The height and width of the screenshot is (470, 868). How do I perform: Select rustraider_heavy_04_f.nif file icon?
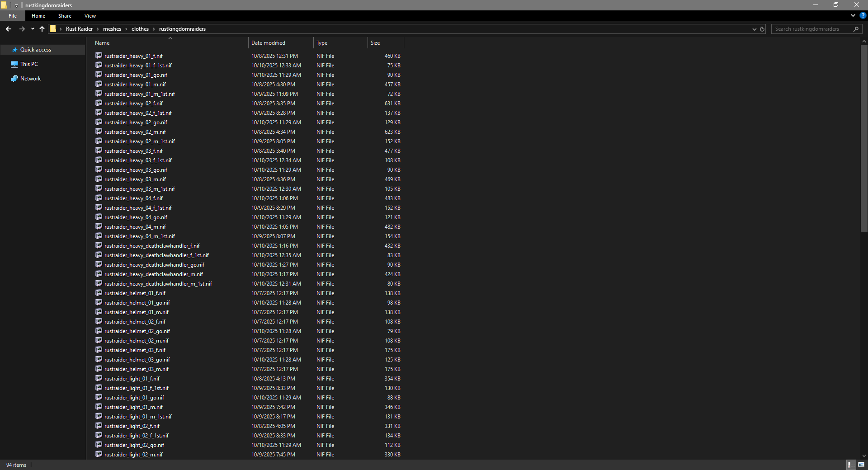tap(99, 198)
